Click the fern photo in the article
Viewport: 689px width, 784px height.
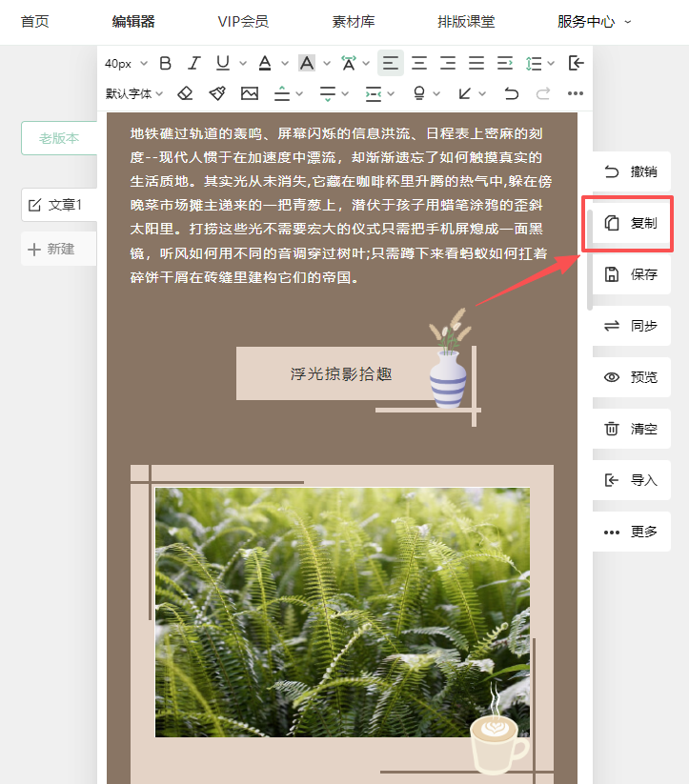[342, 612]
